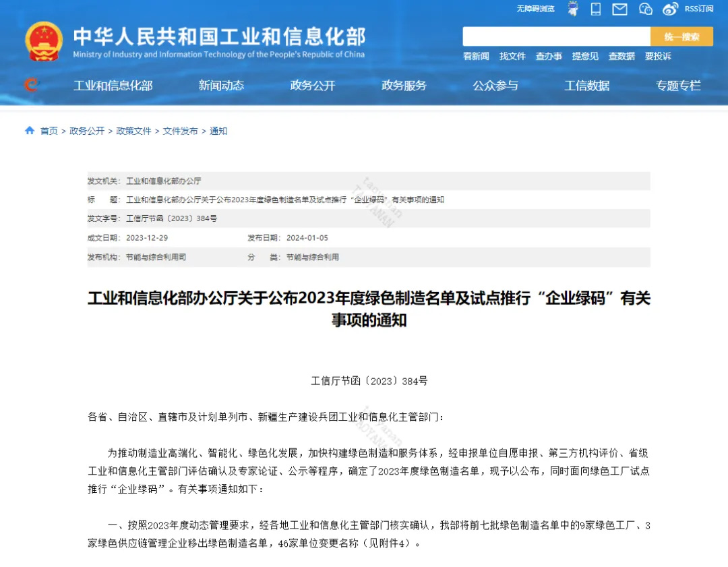
Task: Click the 找文件 quick link
Action: coord(512,57)
